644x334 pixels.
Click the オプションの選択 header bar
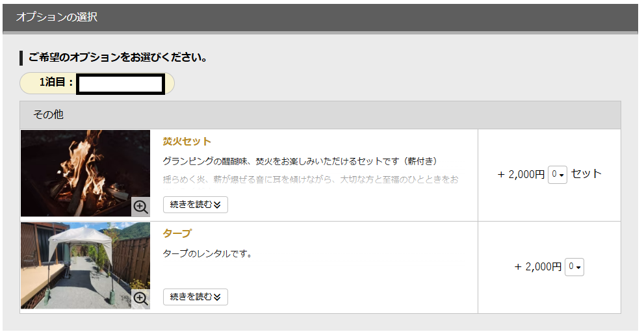click(57, 18)
